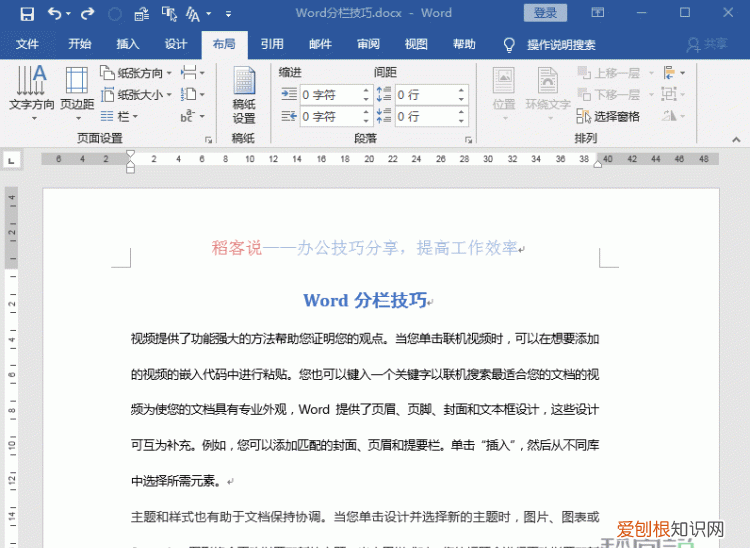The image size is (750, 548).
Task: Redo the last action
Action: pyautogui.click(x=87, y=13)
